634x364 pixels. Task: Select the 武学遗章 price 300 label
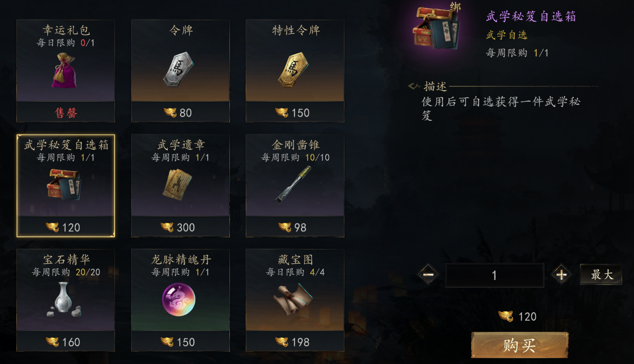click(178, 227)
